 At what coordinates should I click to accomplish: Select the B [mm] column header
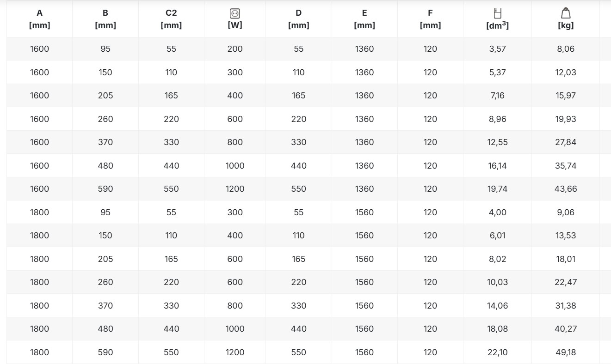tap(105, 19)
